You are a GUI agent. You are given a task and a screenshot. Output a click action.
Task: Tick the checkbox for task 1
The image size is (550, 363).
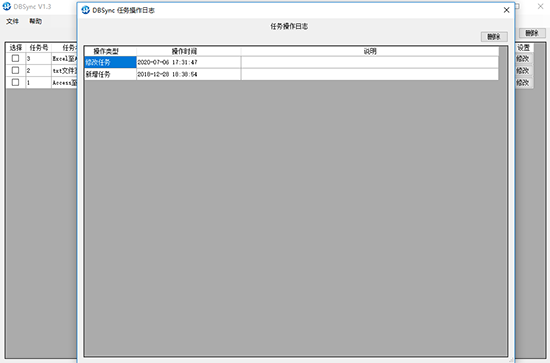pos(15,82)
